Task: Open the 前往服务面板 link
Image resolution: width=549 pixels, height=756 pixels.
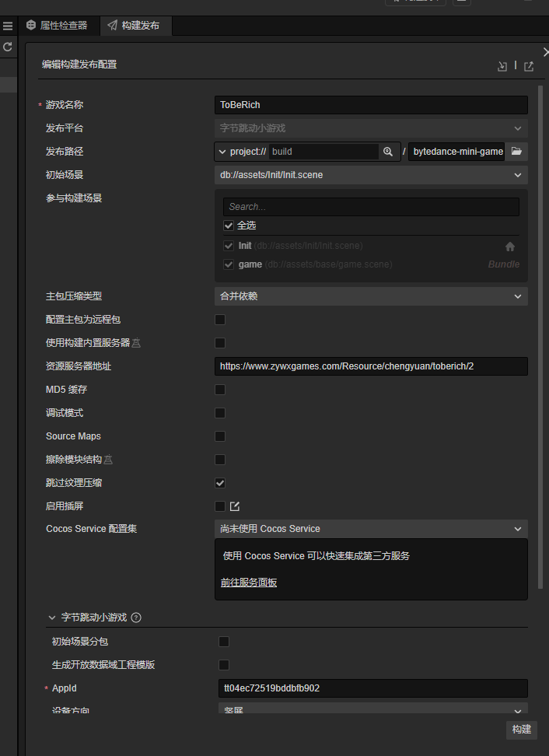Action: (x=249, y=583)
